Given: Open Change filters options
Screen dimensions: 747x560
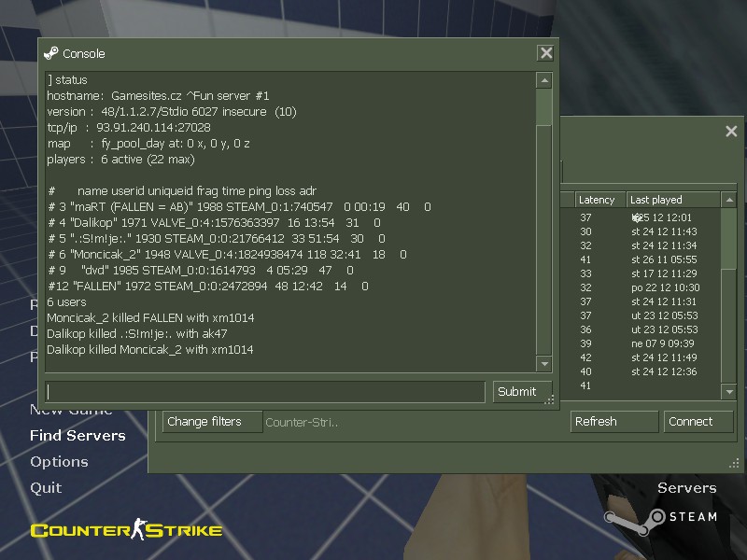Looking at the screenshot, I should click(213, 422).
